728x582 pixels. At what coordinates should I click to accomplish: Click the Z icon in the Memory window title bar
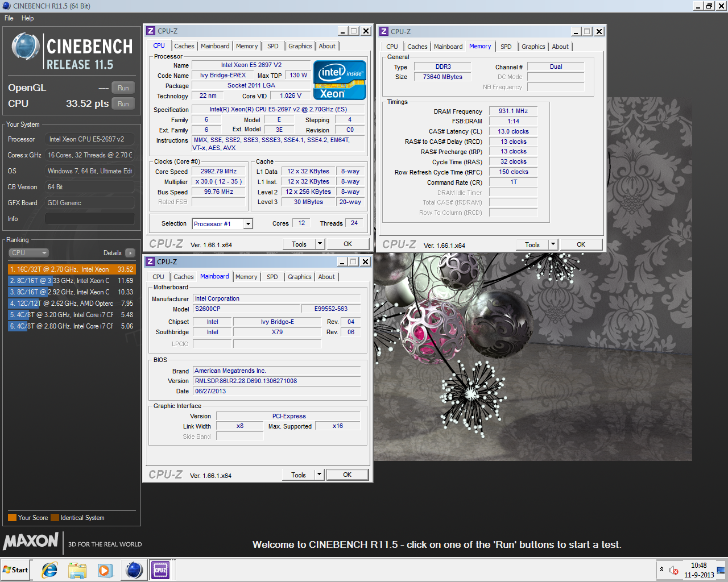pyautogui.click(x=384, y=32)
